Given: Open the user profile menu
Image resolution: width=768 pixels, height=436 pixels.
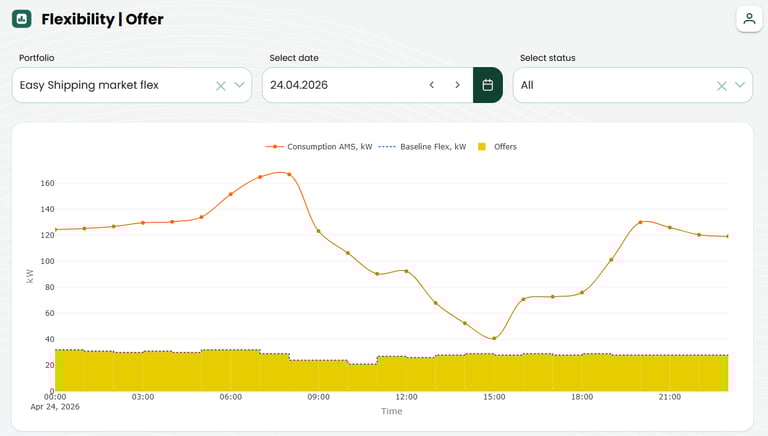Looking at the screenshot, I should (749, 19).
